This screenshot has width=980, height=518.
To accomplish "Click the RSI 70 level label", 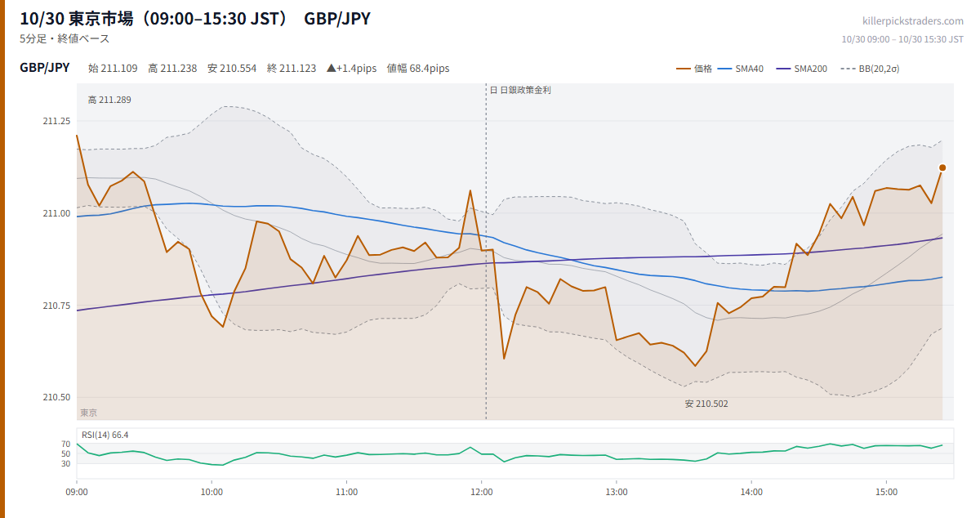I will 66,444.
